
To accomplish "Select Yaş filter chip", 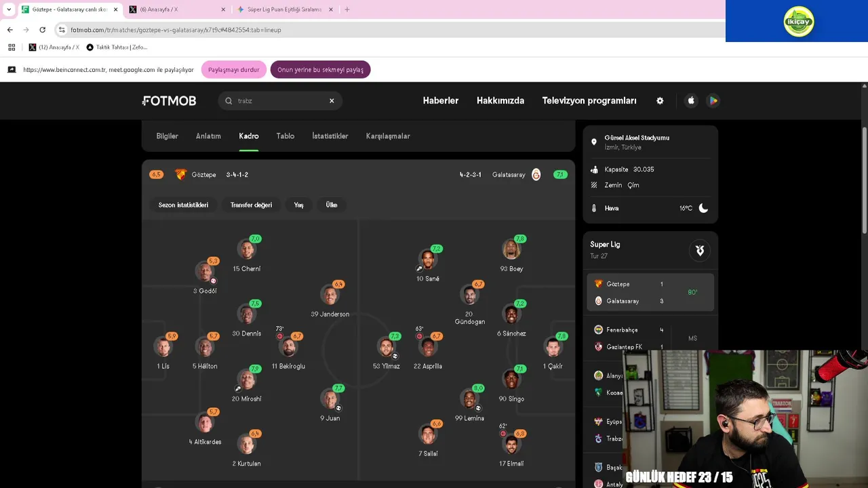I will [298, 205].
